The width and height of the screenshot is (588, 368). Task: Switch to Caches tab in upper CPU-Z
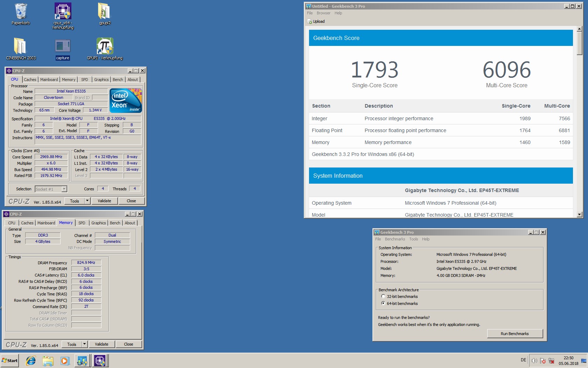[30, 80]
